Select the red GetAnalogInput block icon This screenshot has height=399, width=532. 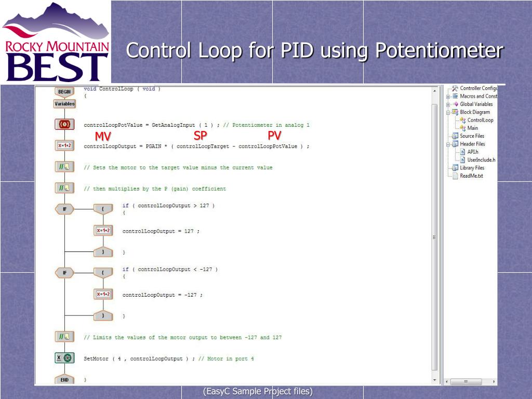[64, 125]
